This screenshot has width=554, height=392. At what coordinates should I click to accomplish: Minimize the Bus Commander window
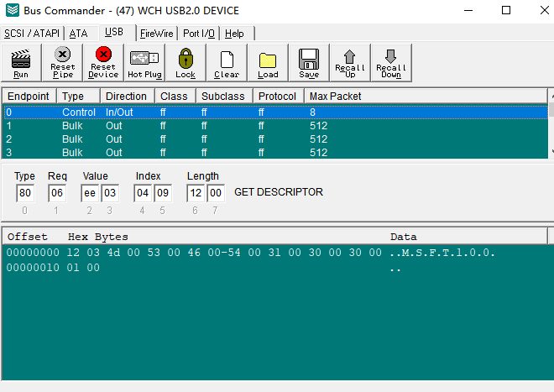(x=468, y=10)
